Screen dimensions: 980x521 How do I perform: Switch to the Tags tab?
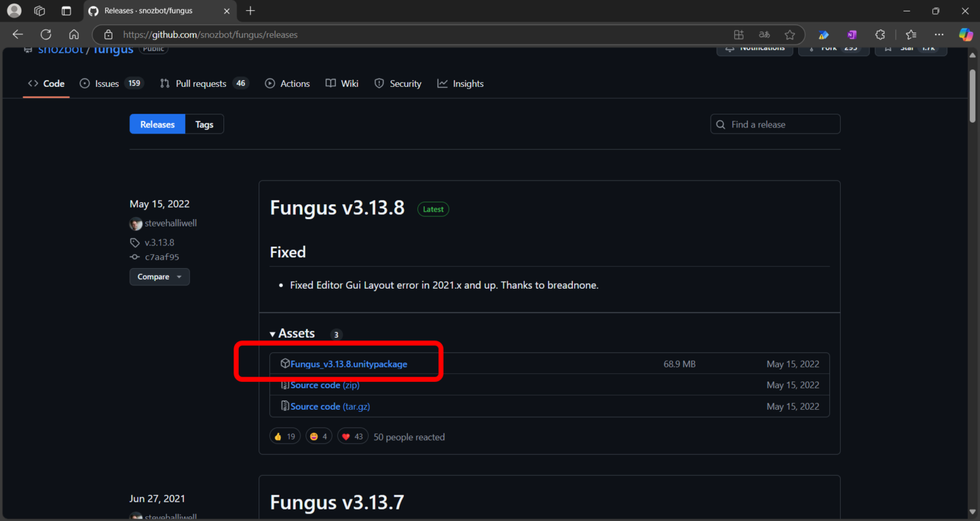pos(204,124)
